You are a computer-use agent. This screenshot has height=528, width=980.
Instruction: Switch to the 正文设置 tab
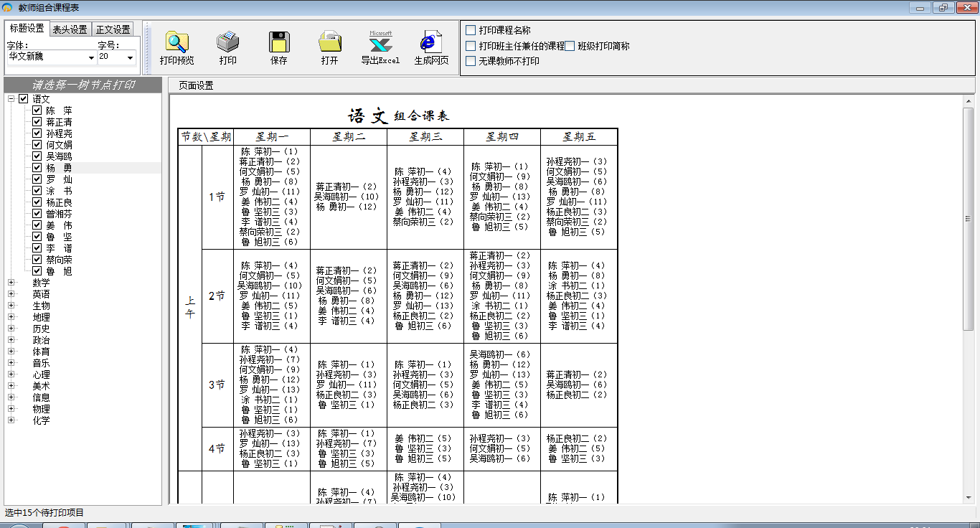point(113,29)
